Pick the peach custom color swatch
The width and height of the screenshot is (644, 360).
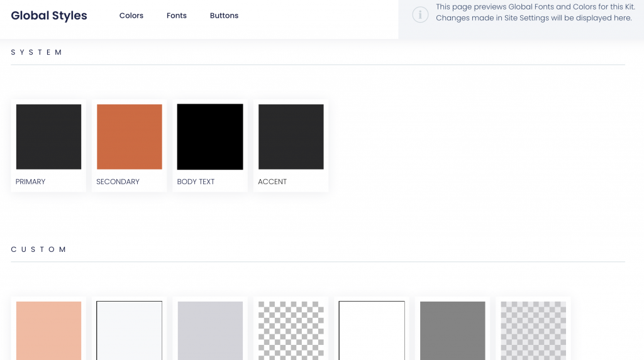(48, 331)
